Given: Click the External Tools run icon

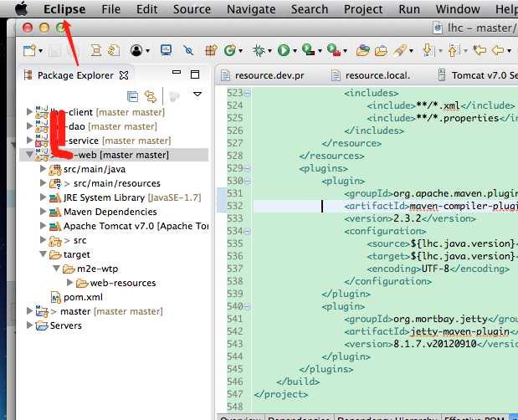Looking at the screenshot, I should 334,50.
